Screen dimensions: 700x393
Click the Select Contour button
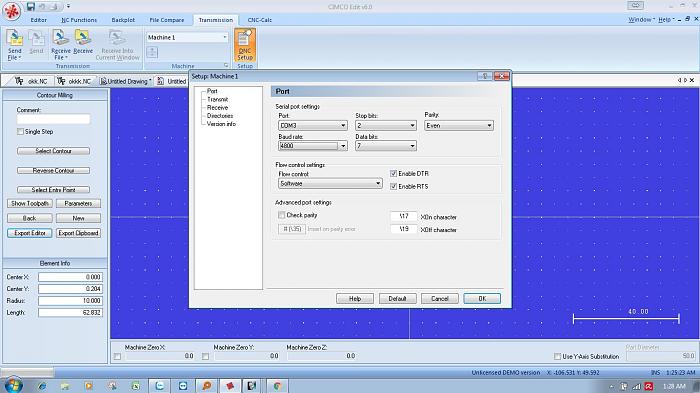coord(53,151)
